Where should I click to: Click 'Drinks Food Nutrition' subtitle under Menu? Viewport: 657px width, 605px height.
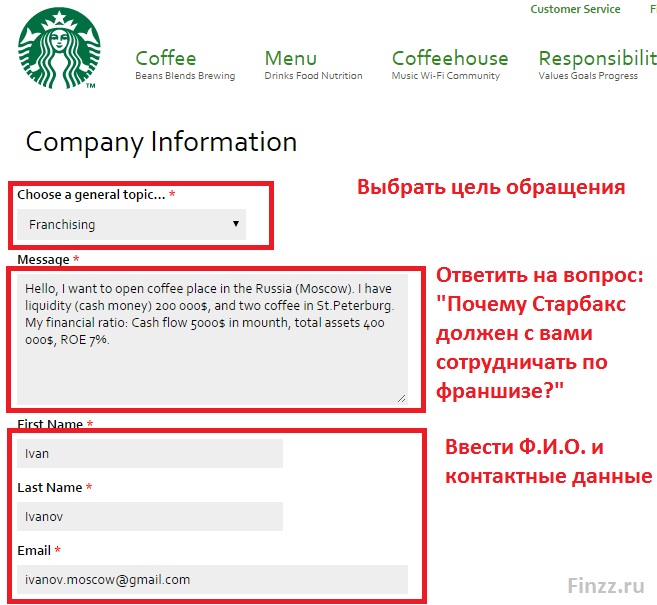pyautogui.click(x=313, y=76)
